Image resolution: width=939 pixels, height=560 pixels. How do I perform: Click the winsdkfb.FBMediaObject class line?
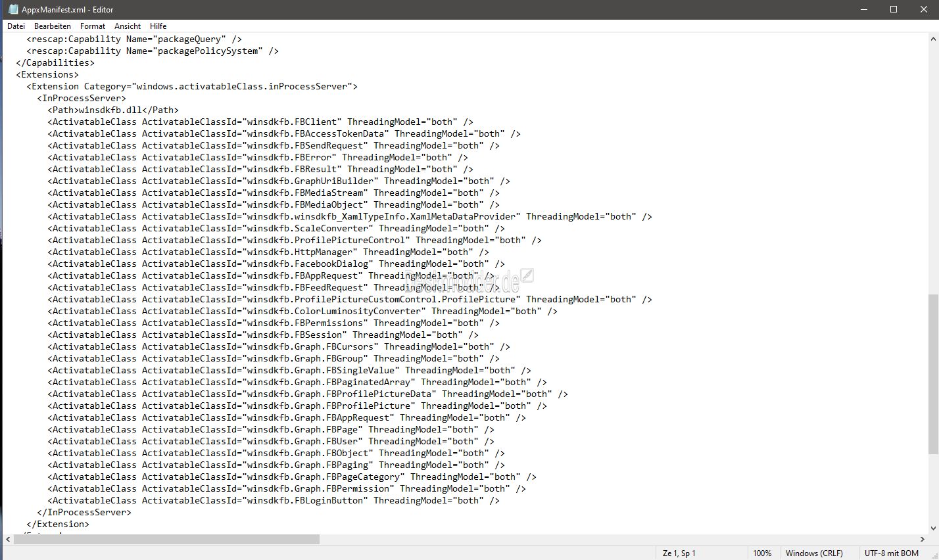coord(274,204)
